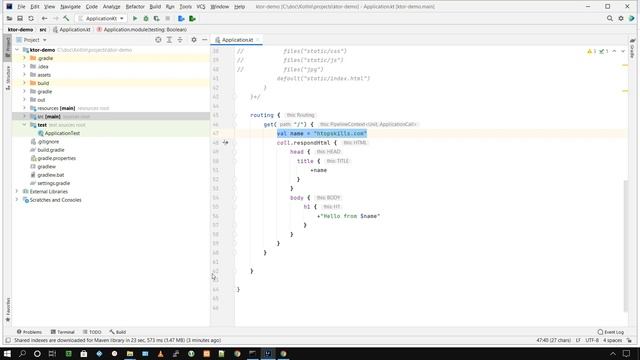This screenshot has height=360, width=640.
Task: Open the Navigate menu
Action: click(70, 7)
